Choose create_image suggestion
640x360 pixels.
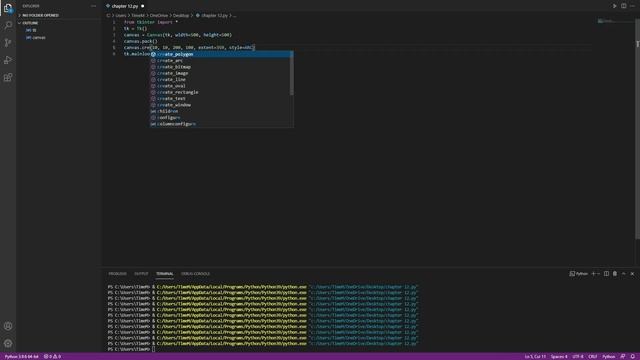(220, 73)
